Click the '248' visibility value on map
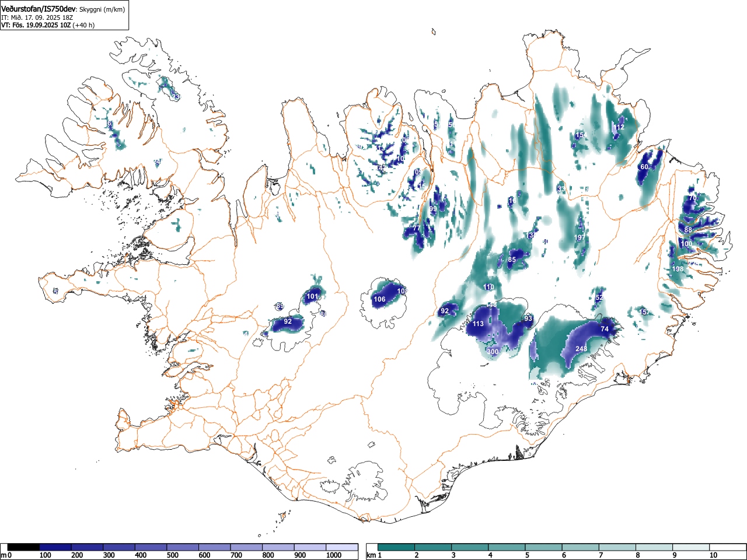Image resolution: width=747 pixels, height=560 pixels. click(x=581, y=349)
